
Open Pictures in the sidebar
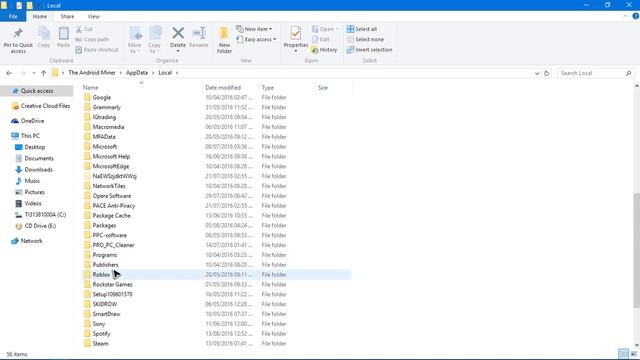30,192
